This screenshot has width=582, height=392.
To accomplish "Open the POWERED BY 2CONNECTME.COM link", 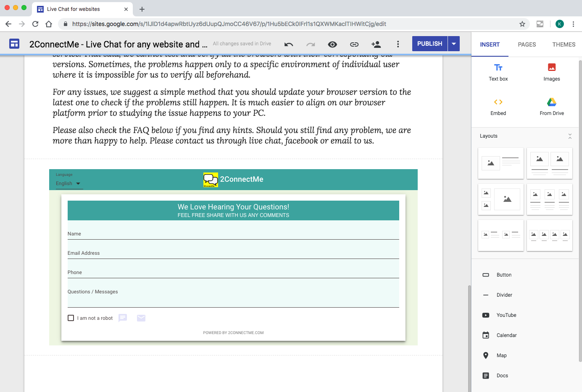I will click(x=233, y=333).
